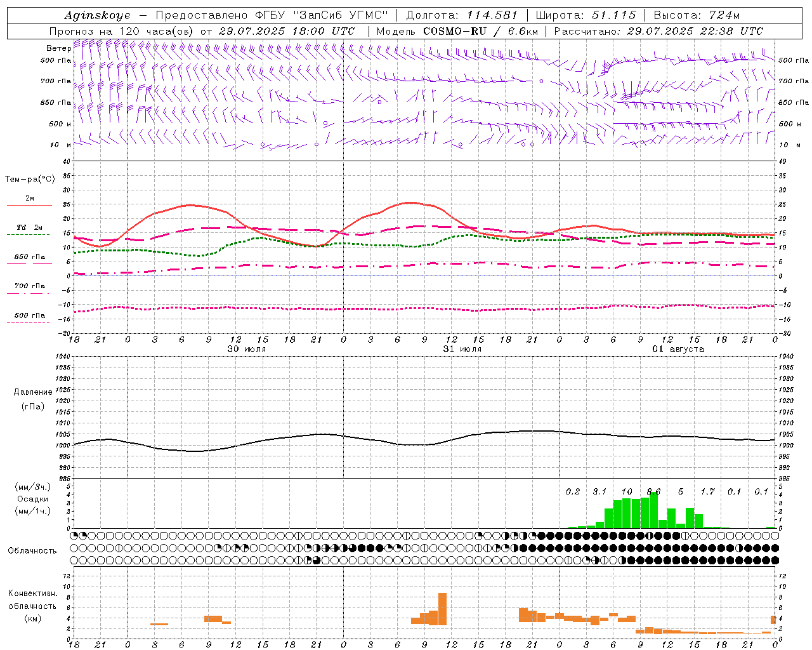Click the Тем-ра(°C) panel label

pyautogui.click(x=30, y=180)
